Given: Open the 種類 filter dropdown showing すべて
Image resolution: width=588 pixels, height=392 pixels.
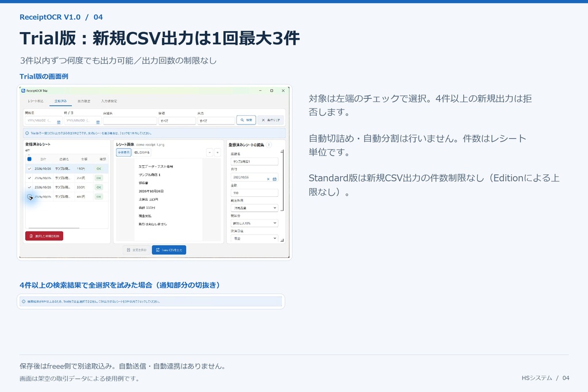Looking at the screenshot, I should (x=177, y=121).
